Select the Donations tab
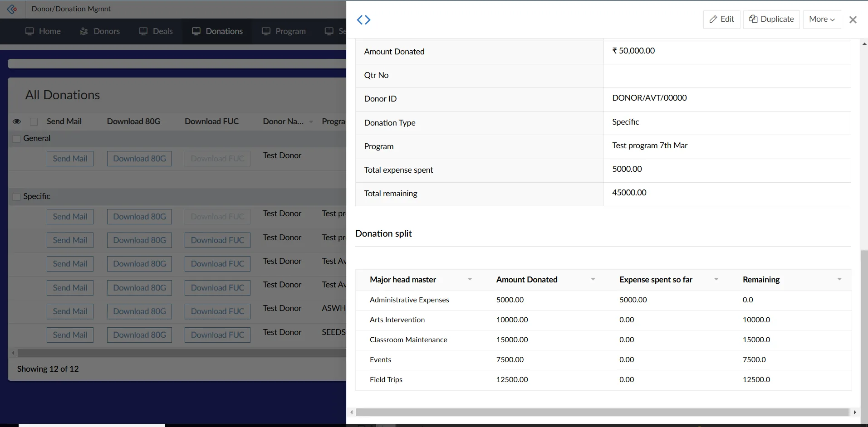Viewport: 868px width, 427px height. pyautogui.click(x=217, y=31)
